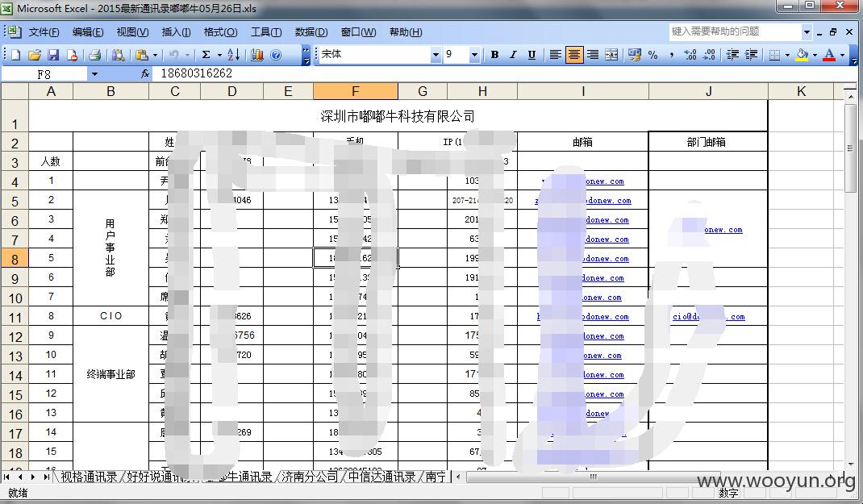863x504 pixels.
Task: Toggle italic formatting
Action: pyautogui.click(x=513, y=55)
